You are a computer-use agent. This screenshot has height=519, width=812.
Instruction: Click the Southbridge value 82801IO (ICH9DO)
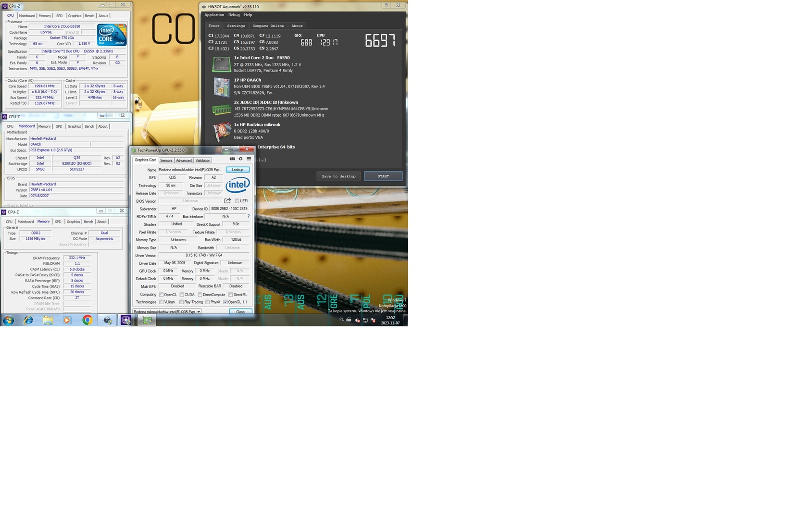tap(77, 163)
